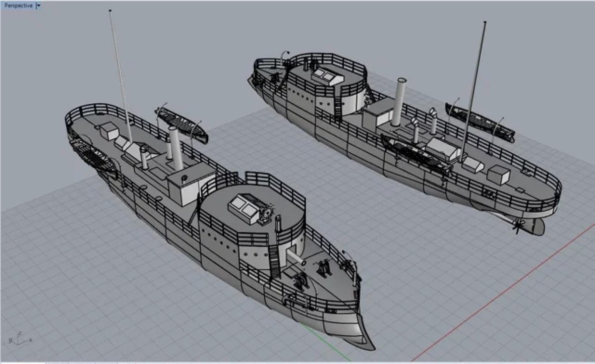Click the Perspective viewport title label
This screenshot has width=595, height=364.
(x=18, y=6)
